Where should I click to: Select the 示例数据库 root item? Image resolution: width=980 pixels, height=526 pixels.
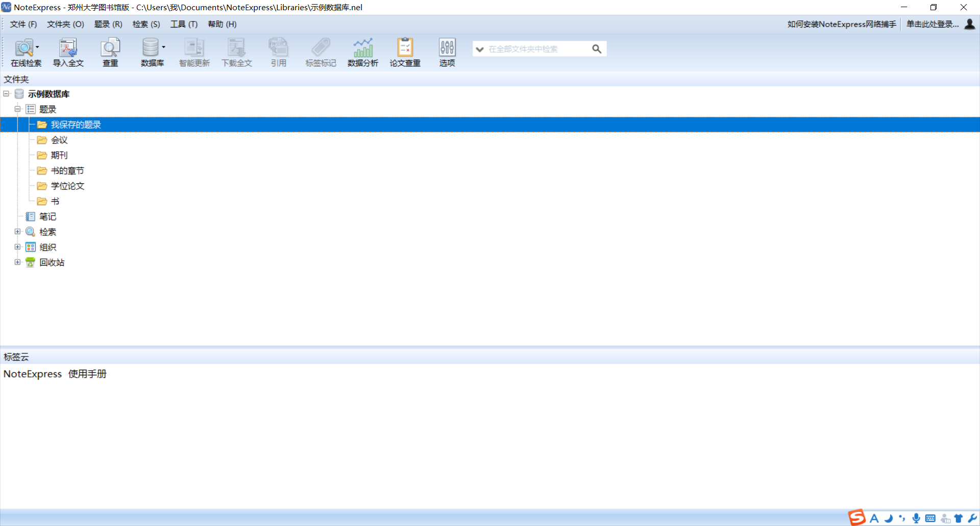(x=48, y=94)
